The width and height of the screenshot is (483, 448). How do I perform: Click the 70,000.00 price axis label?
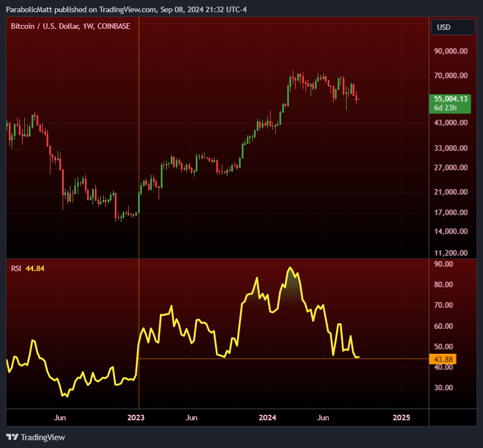(451, 75)
